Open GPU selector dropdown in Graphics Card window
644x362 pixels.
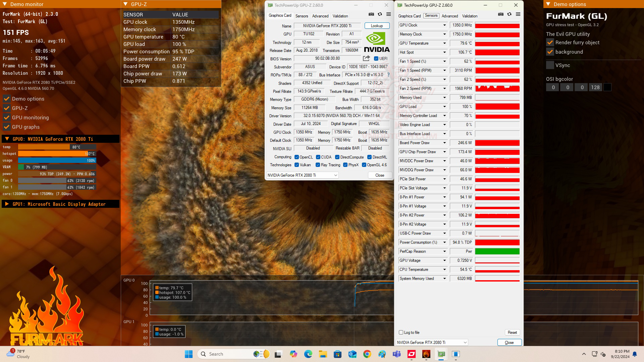click(335, 175)
